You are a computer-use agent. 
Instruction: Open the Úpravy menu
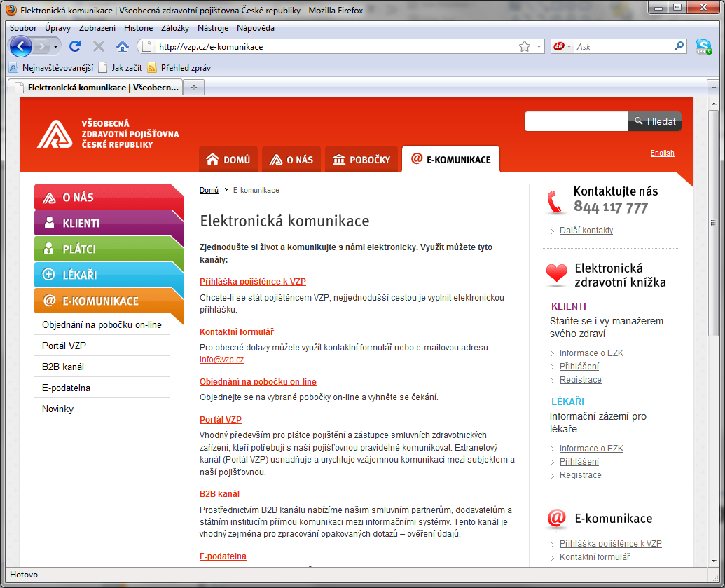[58, 28]
